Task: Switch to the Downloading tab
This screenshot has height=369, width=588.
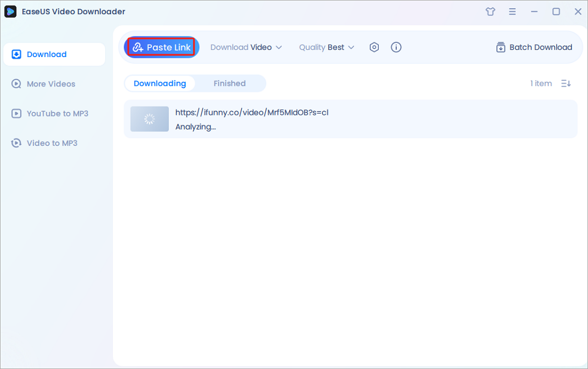Action: tap(160, 84)
